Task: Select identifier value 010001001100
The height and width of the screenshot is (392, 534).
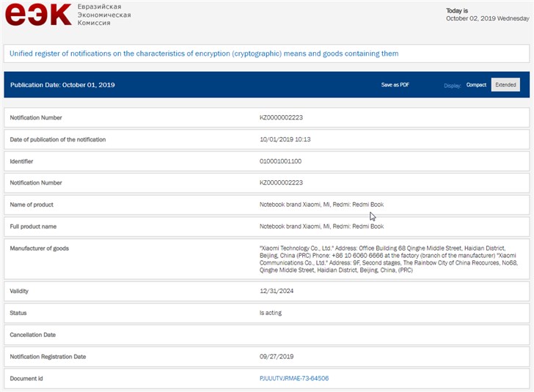Action: pyautogui.click(x=280, y=161)
